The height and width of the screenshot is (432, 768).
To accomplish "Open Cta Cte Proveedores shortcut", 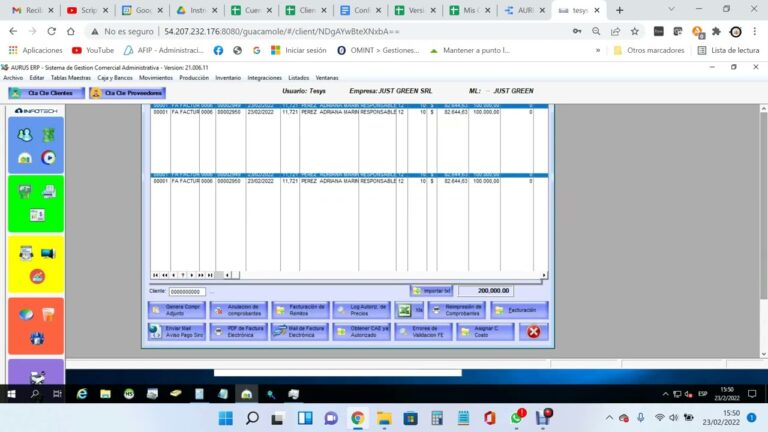I will coord(127,93).
